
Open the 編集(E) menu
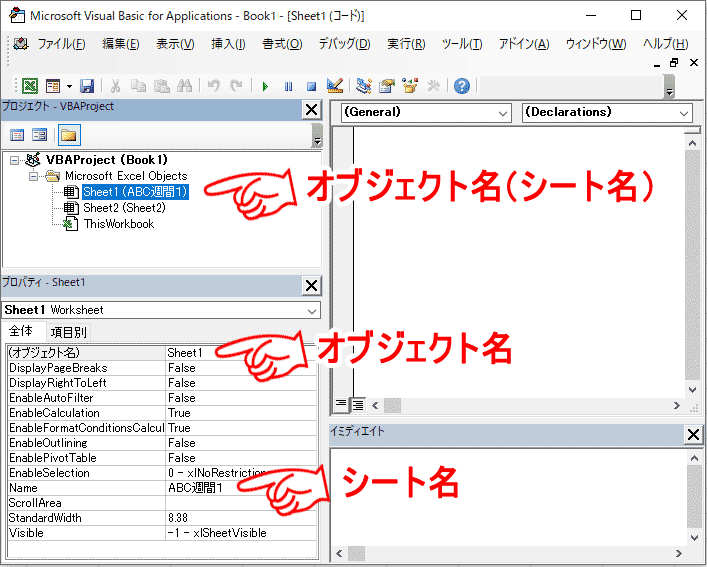[121, 44]
